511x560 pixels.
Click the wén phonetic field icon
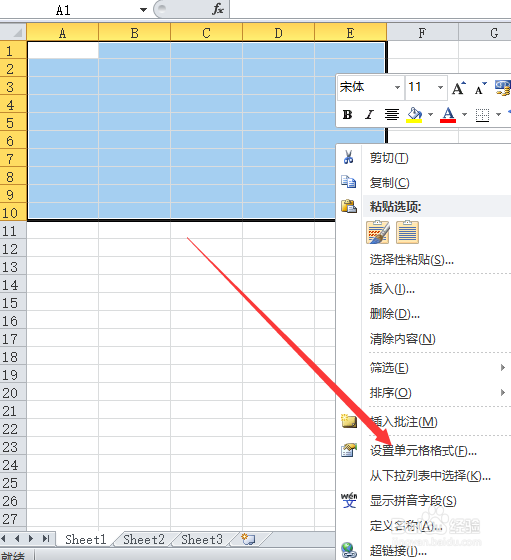[349, 500]
